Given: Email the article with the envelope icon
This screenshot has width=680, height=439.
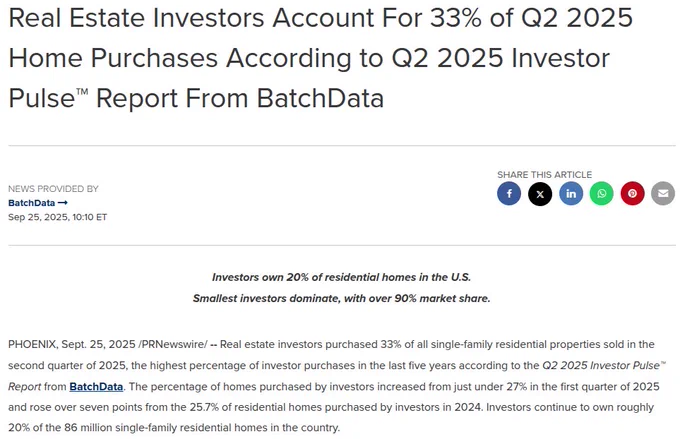Looking at the screenshot, I should (663, 193).
